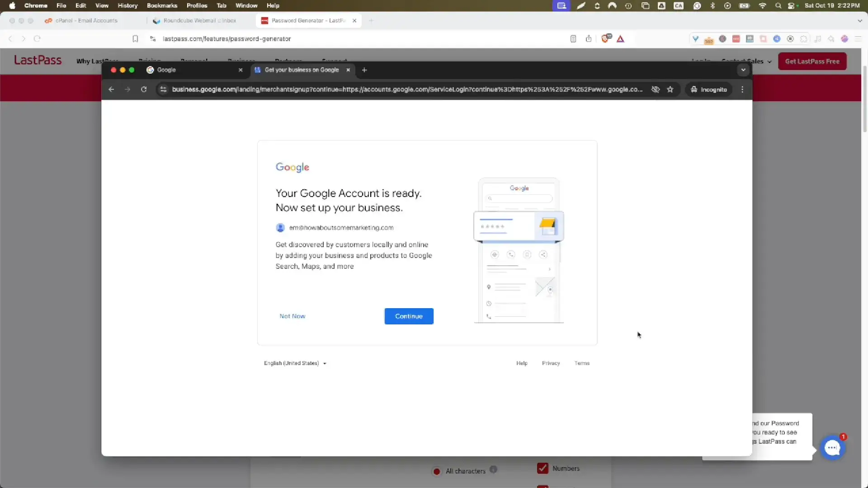868x488 pixels.
Task: Open the Terms link below the card
Action: (582, 363)
